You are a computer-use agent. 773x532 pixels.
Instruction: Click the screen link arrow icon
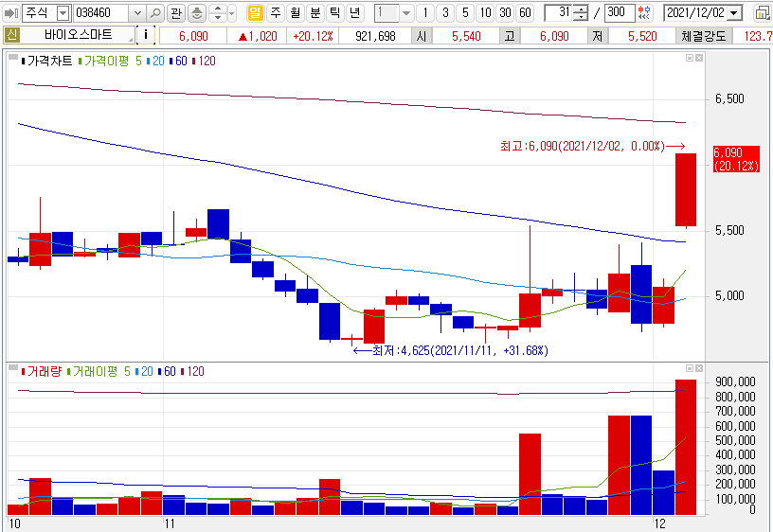tap(10, 13)
